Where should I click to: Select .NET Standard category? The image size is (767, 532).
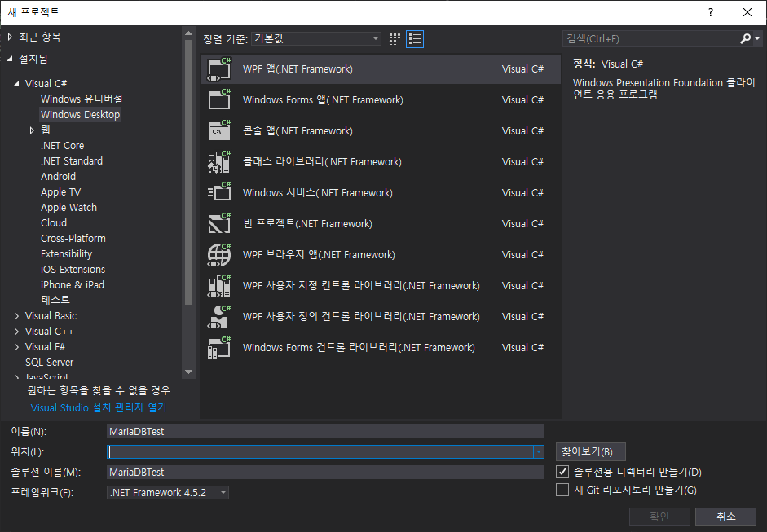tap(72, 160)
